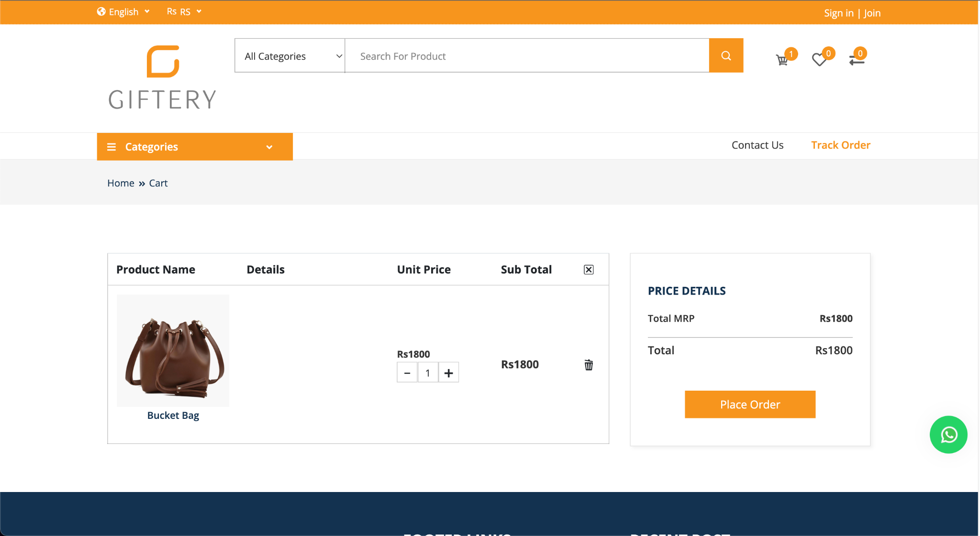Click the Product Name column header
This screenshot has width=980, height=536.
(156, 270)
